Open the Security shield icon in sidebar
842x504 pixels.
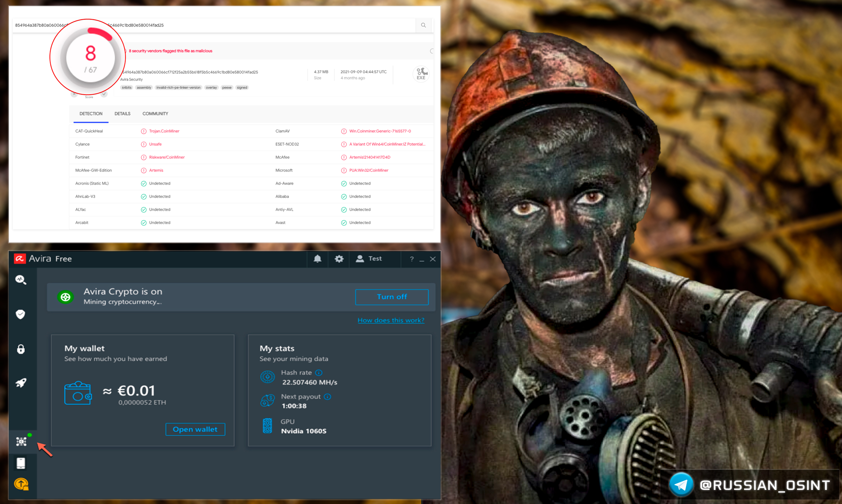pos(21,314)
